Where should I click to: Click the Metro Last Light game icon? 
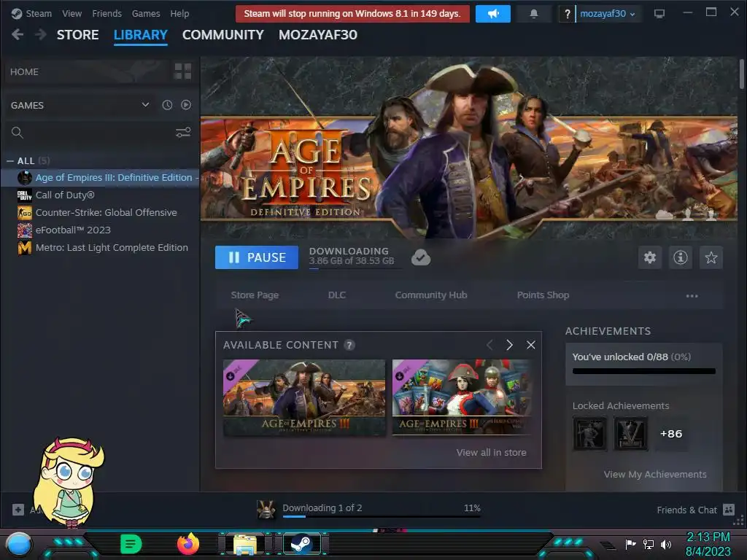[25, 248]
